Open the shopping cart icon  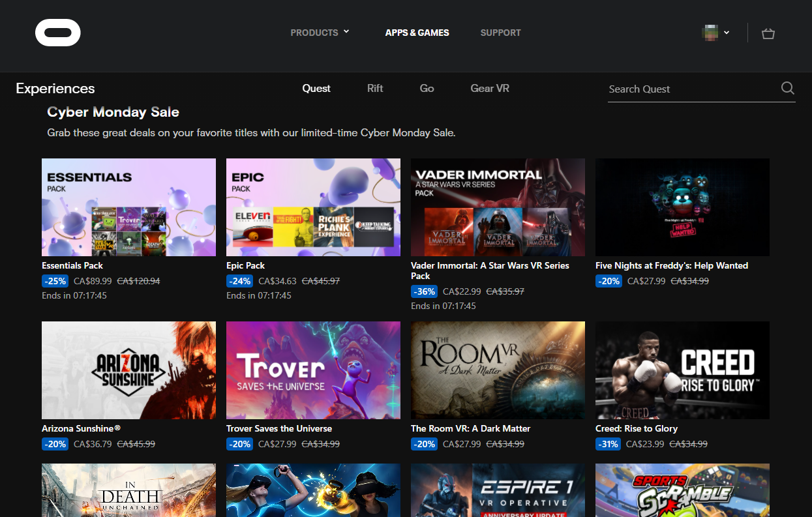(x=768, y=33)
